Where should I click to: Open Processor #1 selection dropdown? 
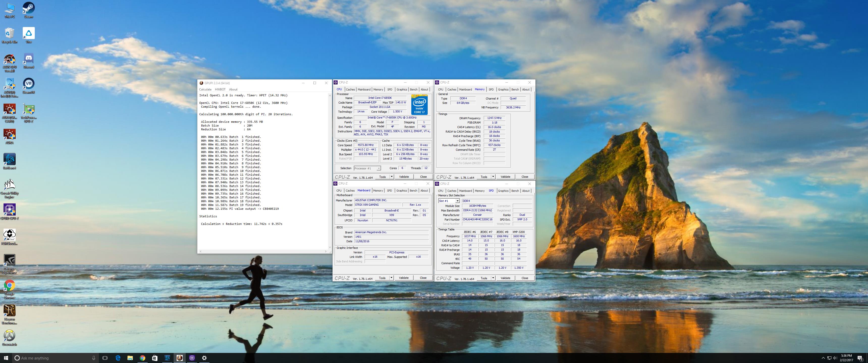tap(367, 168)
